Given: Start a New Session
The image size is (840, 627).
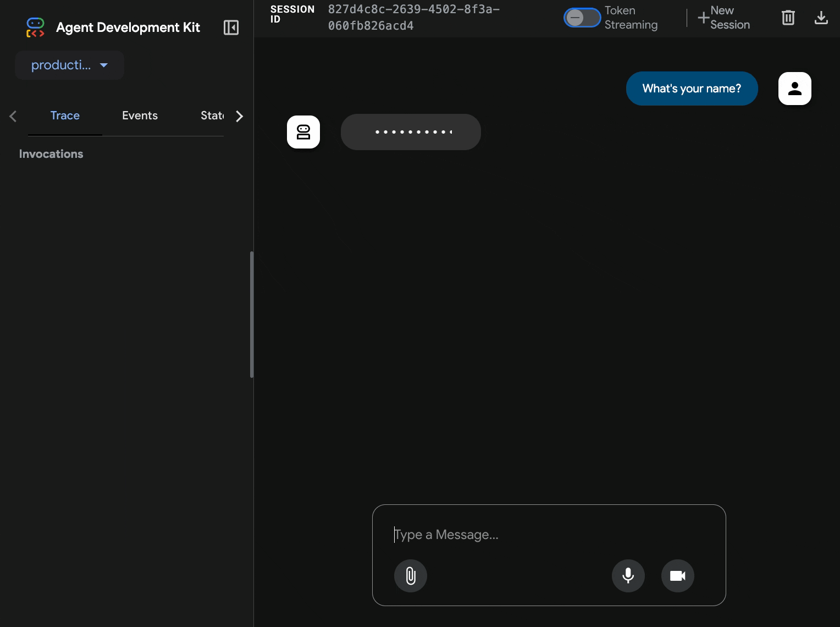Looking at the screenshot, I should pyautogui.click(x=723, y=18).
